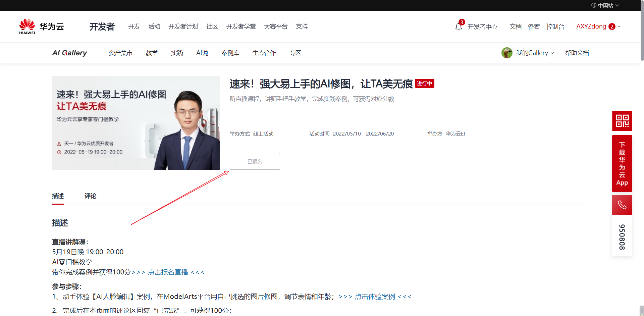Image resolution: width=644 pixels, height=316 pixels.
Task: Open the AI说 menu
Action: tap(202, 53)
